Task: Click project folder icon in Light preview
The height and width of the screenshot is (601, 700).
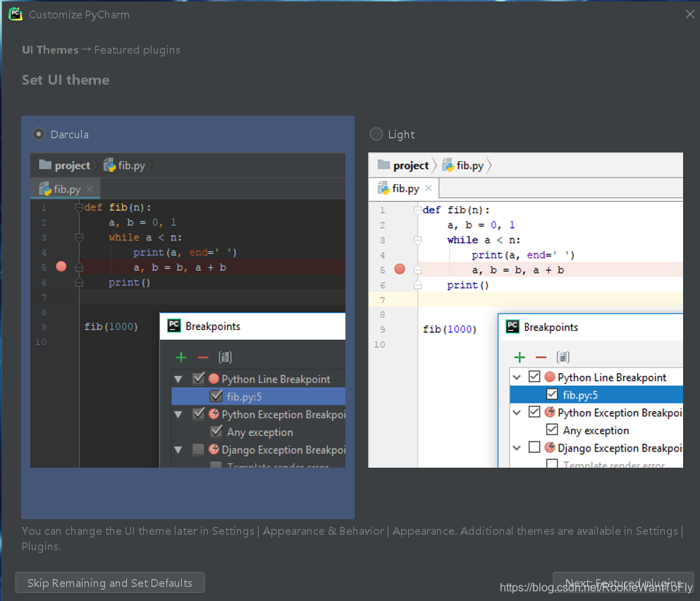Action: [383, 165]
